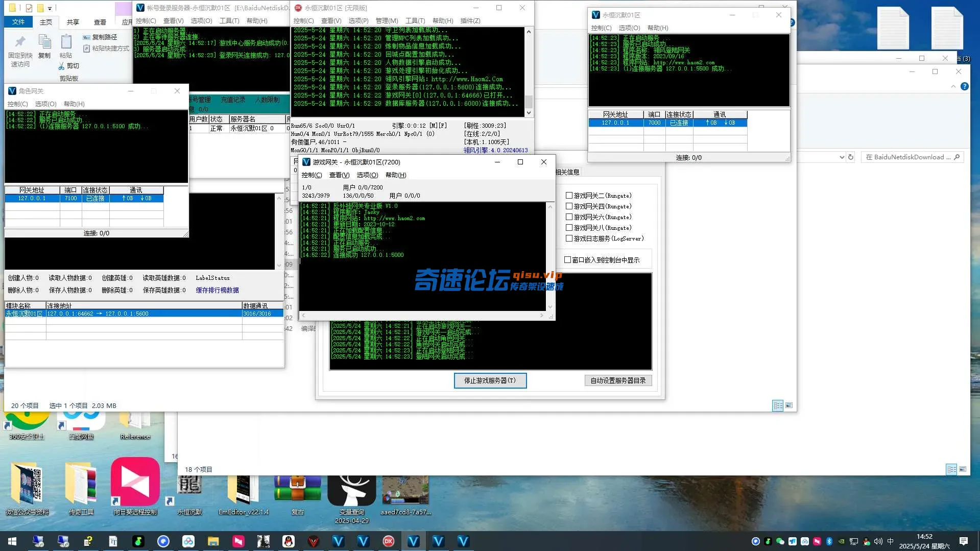The width and height of the screenshot is (980, 551).
Task: Select the 永恒沉默01区 module connection row
Action: pyautogui.click(x=144, y=314)
